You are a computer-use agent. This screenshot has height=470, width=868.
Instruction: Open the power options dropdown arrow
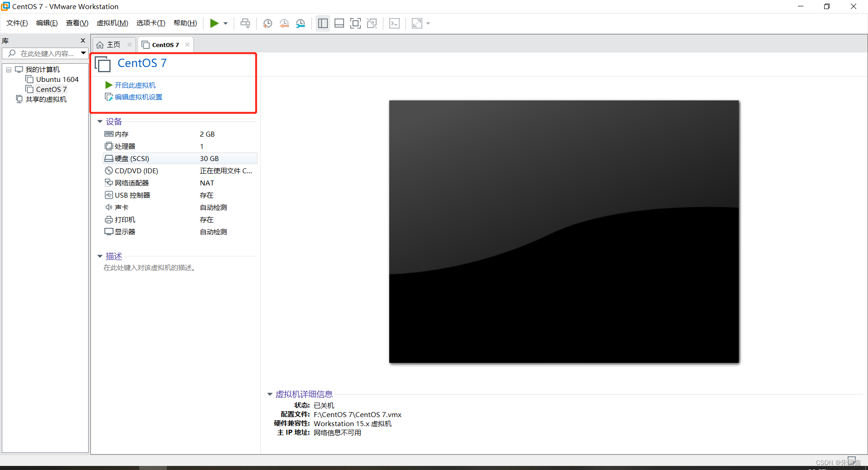click(x=226, y=24)
